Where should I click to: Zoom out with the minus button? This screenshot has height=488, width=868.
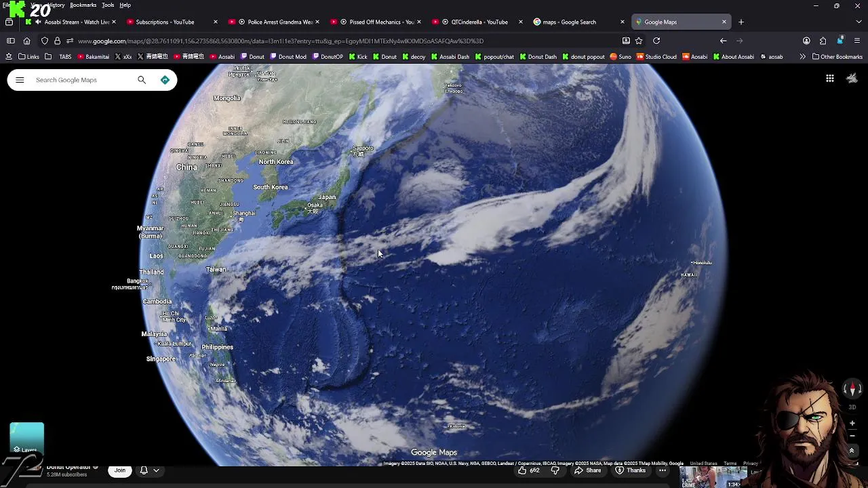852,436
